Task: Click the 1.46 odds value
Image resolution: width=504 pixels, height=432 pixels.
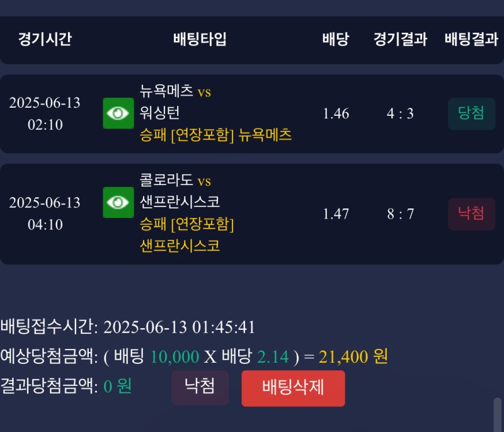Action: 336,114
